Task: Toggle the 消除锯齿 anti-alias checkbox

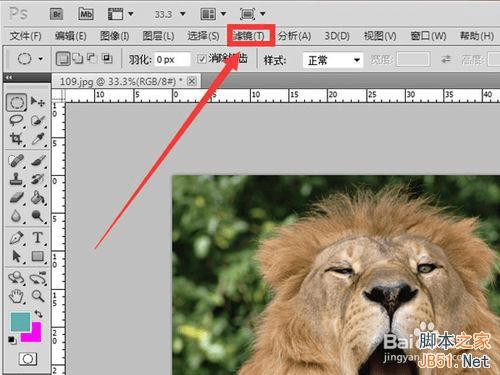Action: point(202,59)
